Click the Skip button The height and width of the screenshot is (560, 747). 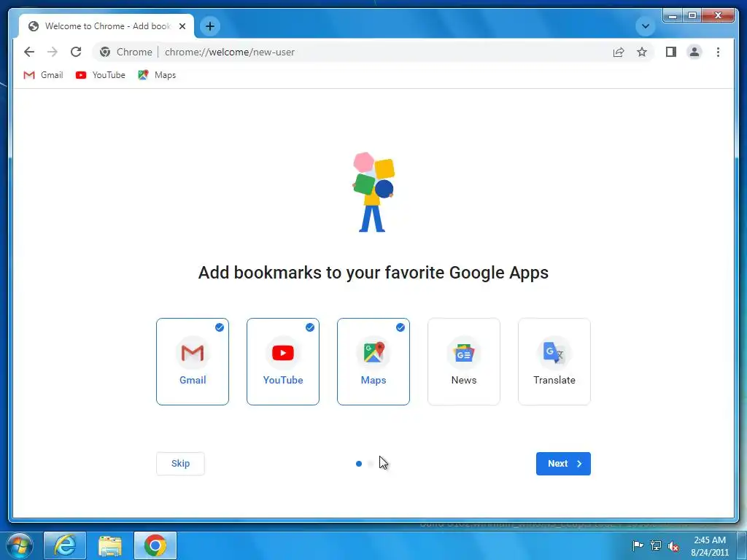[181, 463]
